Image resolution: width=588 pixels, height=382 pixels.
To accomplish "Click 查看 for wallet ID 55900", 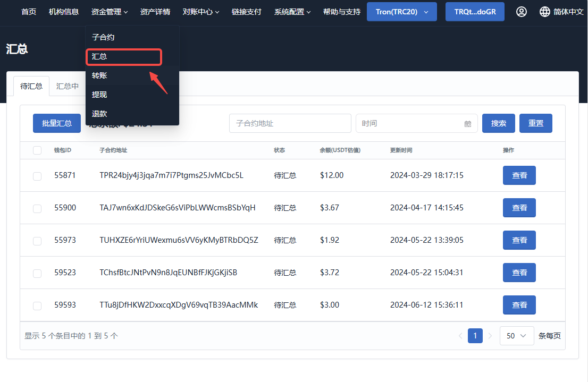I will click(x=519, y=208).
